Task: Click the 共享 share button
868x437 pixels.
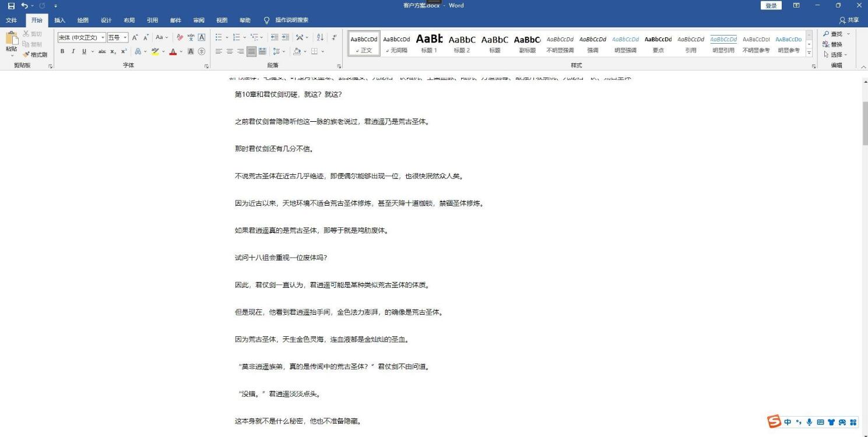Action: click(x=849, y=20)
